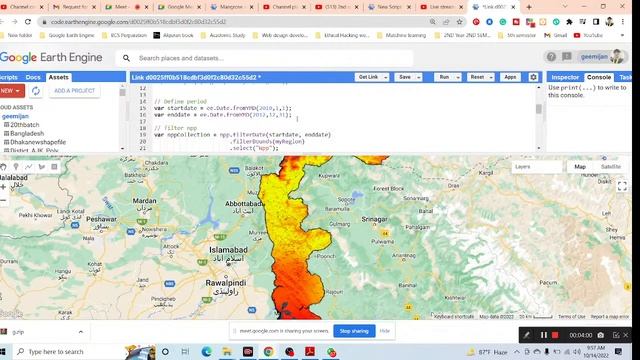Open the Save dropdown arrow

pyautogui.click(x=419, y=77)
